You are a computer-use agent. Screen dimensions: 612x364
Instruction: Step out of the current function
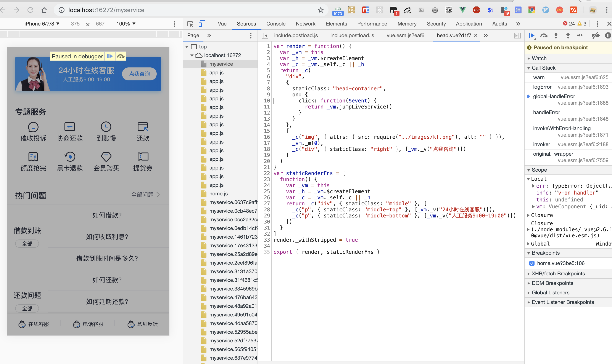point(568,36)
